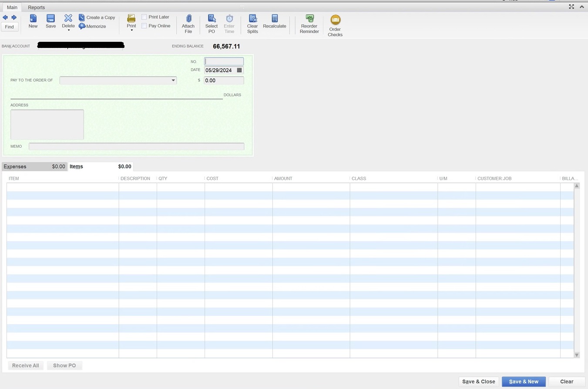The height and width of the screenshot is (389, 588).
Task: Open the Expenses tab
Action: 35,166
